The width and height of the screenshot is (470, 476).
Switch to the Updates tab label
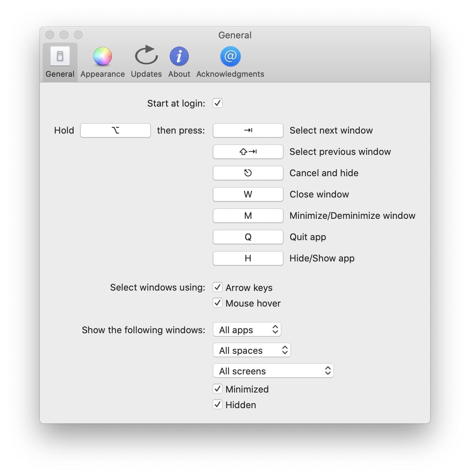point(146,74)
